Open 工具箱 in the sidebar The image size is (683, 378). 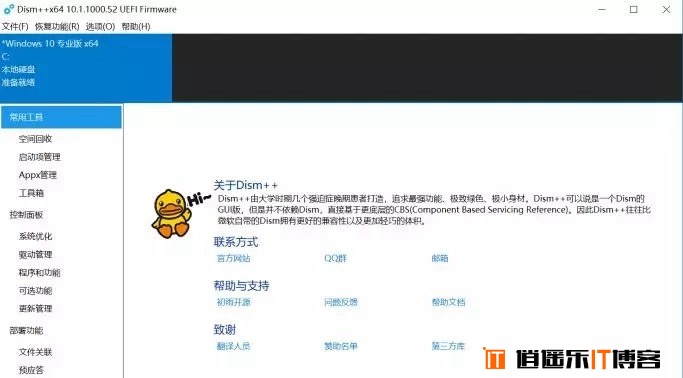click(x=31, y=193)
